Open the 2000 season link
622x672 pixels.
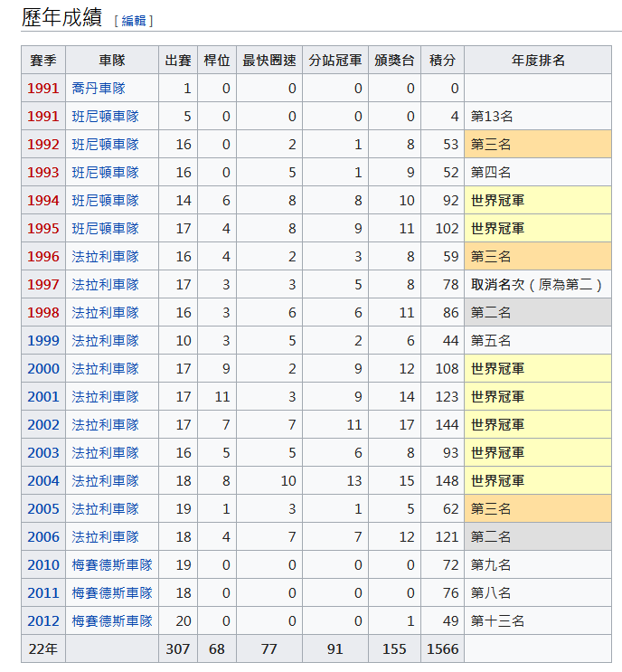click(43, 369)
